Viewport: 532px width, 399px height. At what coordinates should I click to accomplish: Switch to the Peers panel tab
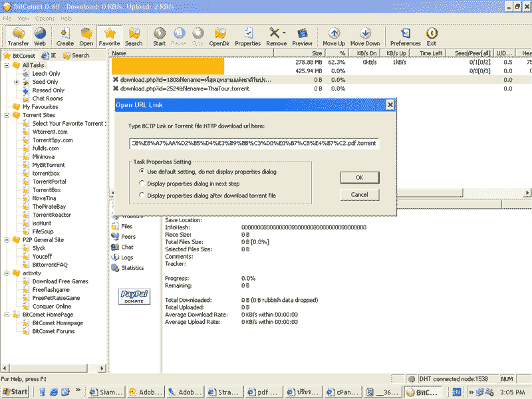click(128, 237)
